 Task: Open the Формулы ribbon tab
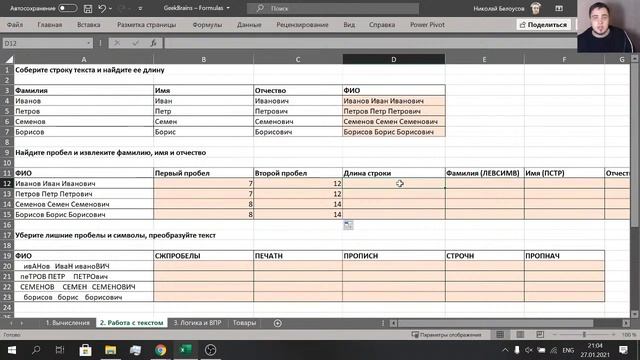click(207, 24)
